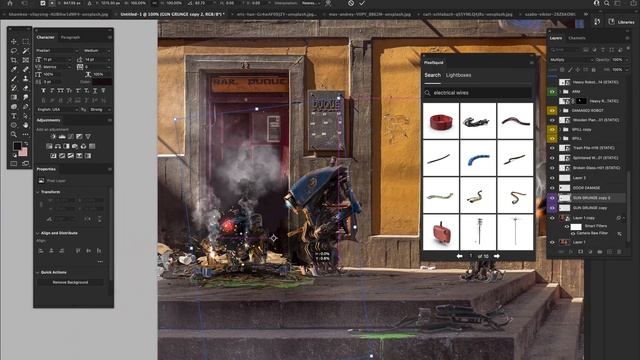
Task: Open the English: USA language dropdown
Action: pyautogui.click(x=57, y=110)
